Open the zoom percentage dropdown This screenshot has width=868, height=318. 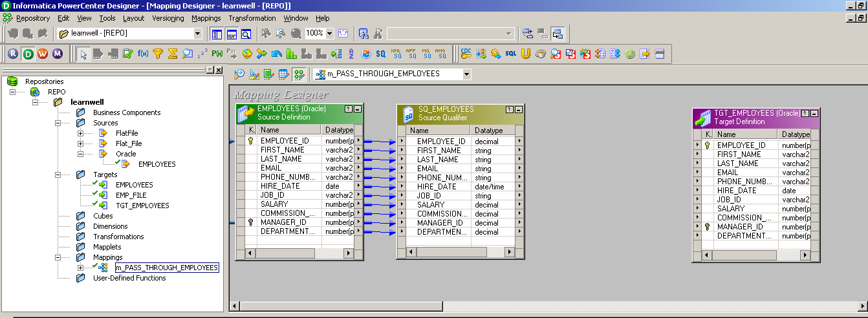coord(330,33)
